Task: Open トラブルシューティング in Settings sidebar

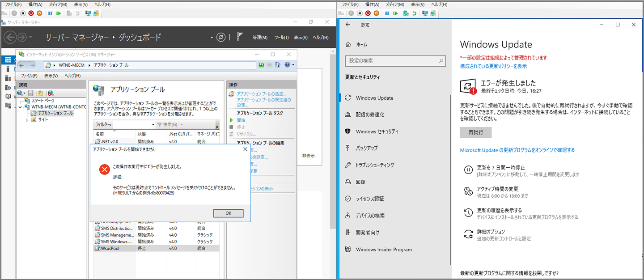Action: click(x=375, y=165)
